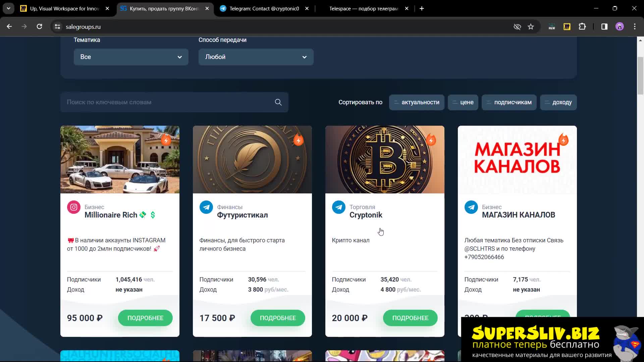Go back with the browser back arrow
The height and width of the screenshot is (362, 644).
[x=9, y=26]
